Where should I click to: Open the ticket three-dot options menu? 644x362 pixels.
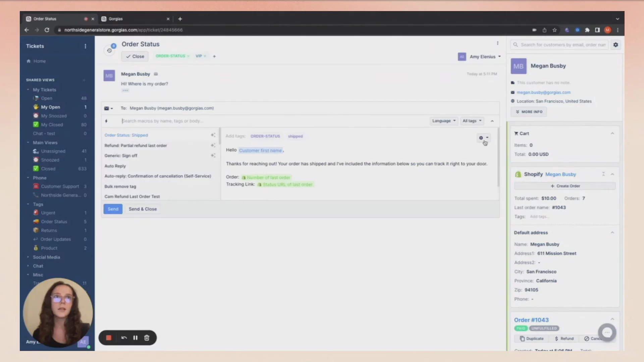(497, 43)
